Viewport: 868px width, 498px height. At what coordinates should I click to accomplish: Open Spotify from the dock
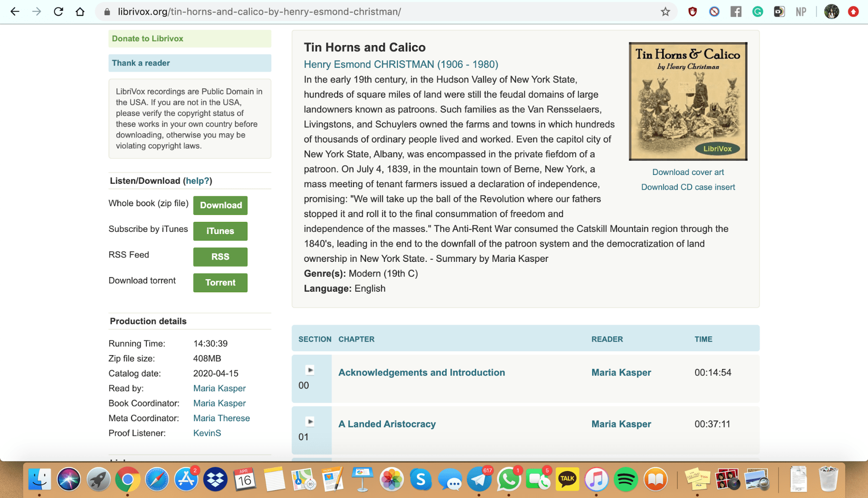(x=626, y=479)
